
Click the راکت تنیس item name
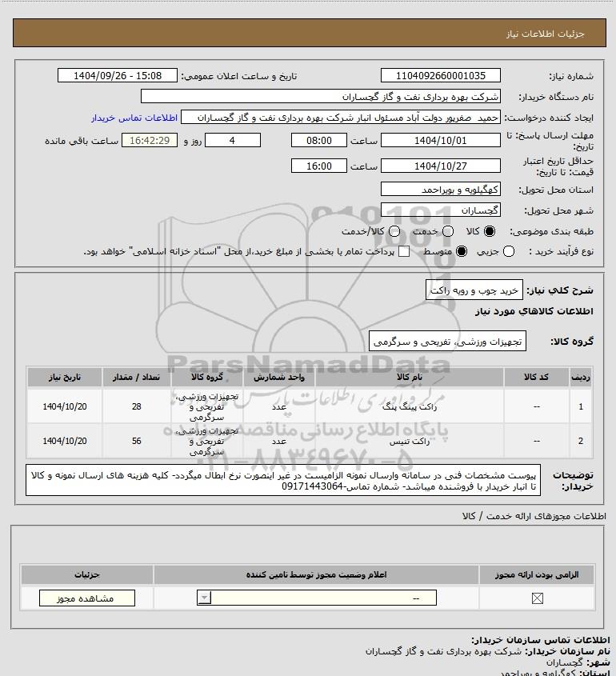coord(410,441)
